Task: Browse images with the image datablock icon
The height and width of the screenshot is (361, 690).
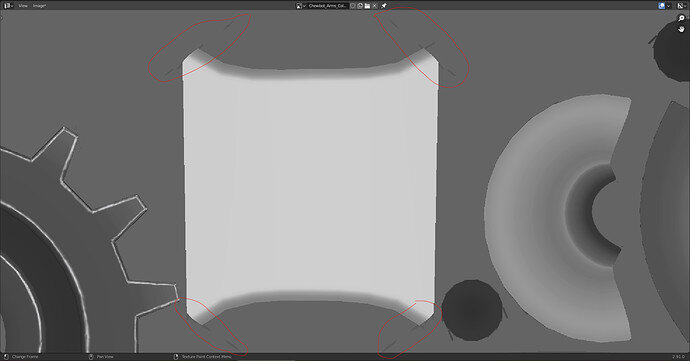Action: (x=301, y=6)
